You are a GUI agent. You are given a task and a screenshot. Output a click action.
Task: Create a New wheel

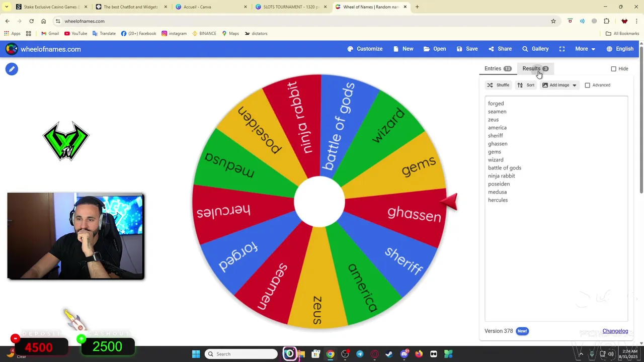coord(404,49)
